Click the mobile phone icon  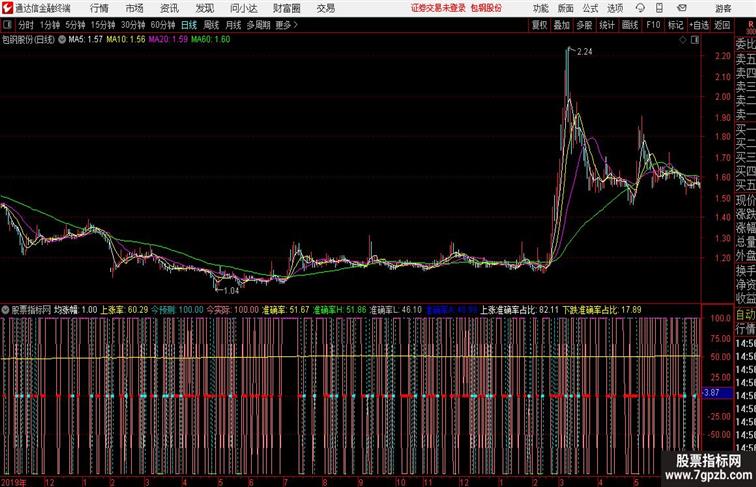(659, 8)
